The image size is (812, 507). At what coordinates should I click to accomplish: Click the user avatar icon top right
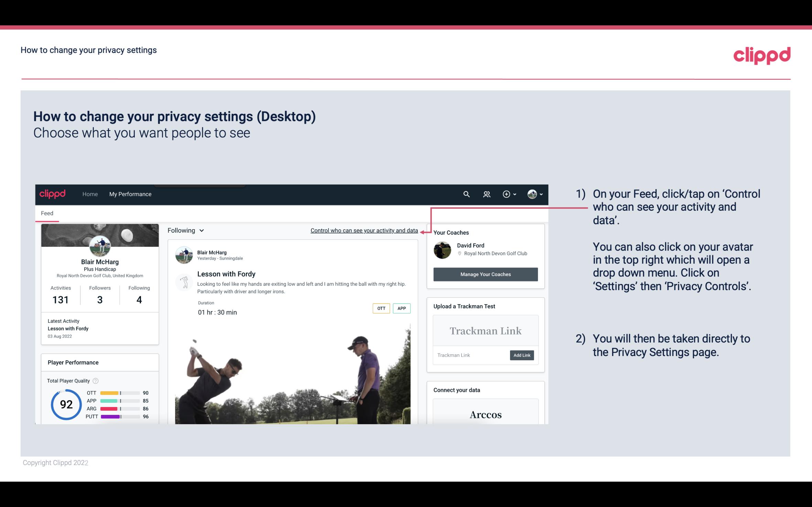532,194
